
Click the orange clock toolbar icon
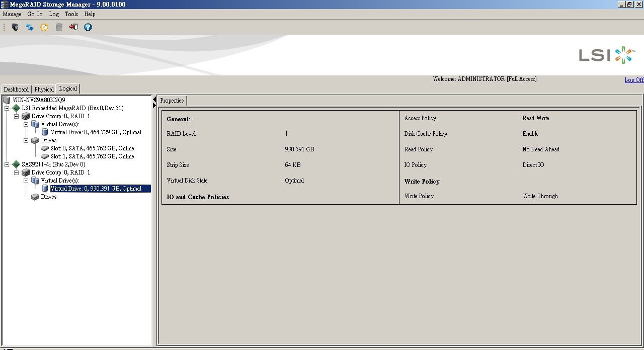44,27
